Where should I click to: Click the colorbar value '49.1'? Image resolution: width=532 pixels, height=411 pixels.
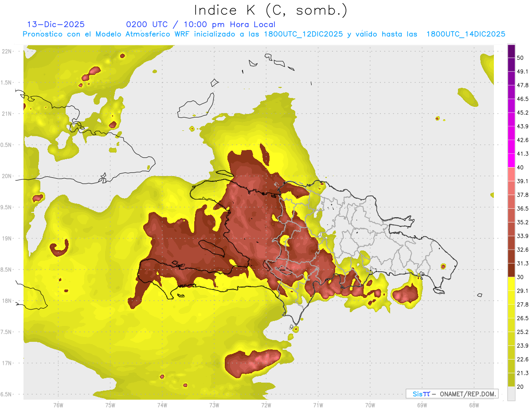pyautogui.click(x=523, y=71)
